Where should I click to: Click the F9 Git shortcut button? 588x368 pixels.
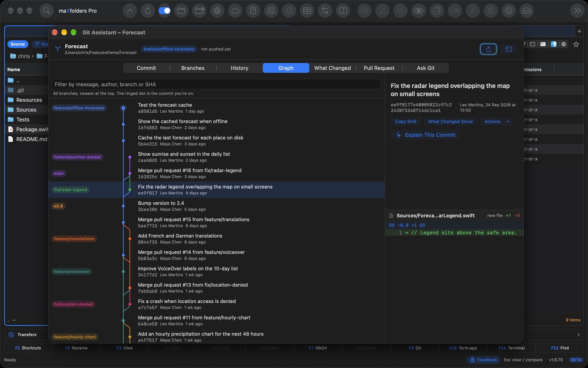pyautogui.click(x=415, y=348)
